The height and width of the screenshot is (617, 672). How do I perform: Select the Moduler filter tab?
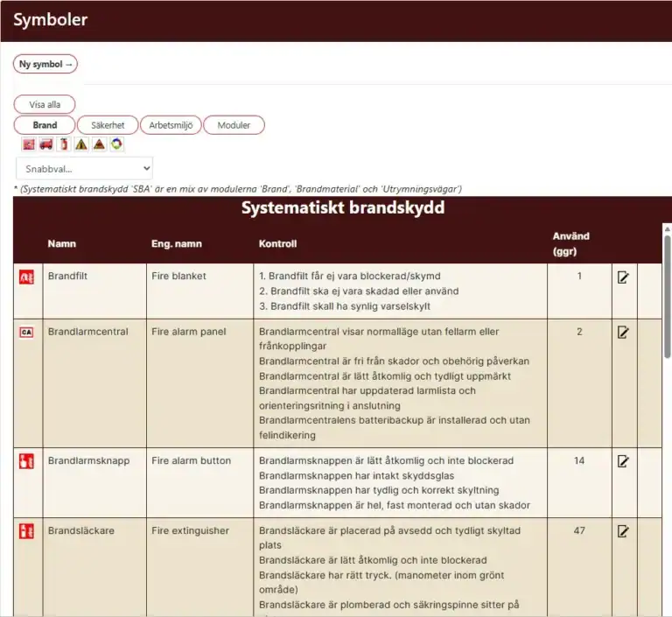tap(234, 125)
